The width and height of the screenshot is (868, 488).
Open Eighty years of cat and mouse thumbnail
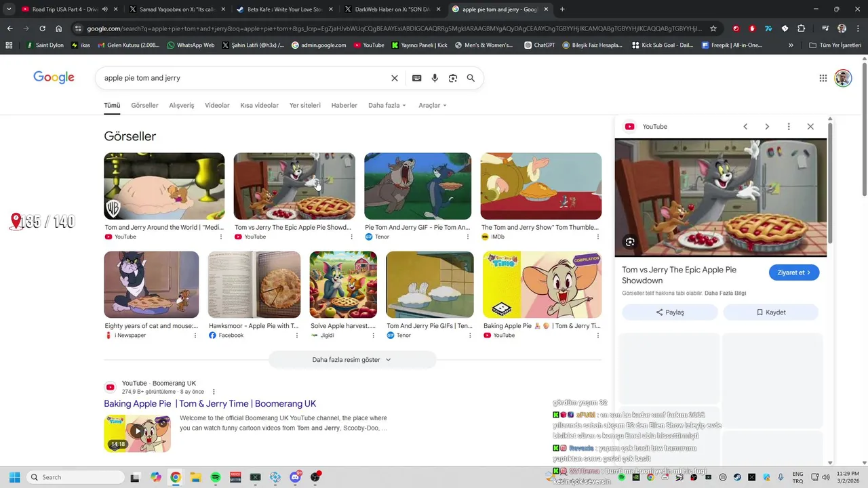(151, 285)
